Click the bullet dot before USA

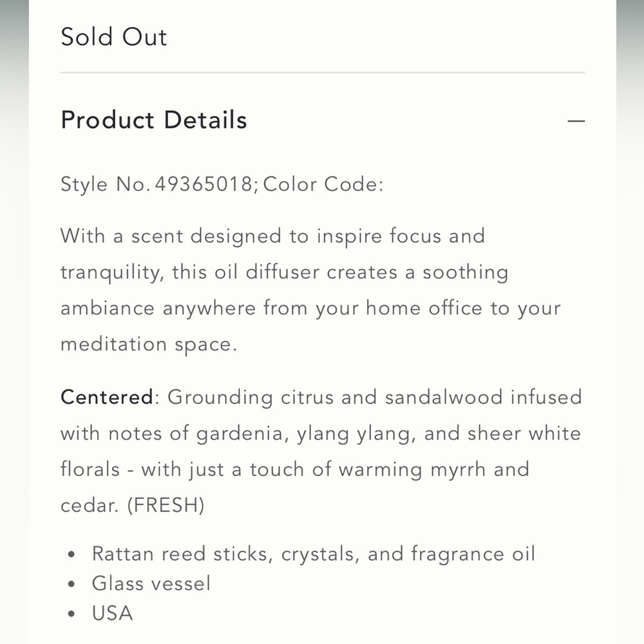coord(72,614)
